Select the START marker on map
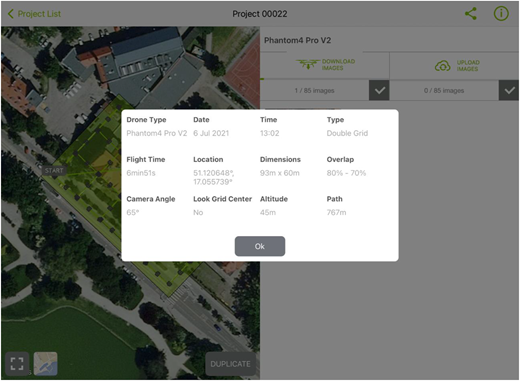Screen dimensions: 520x381 (x=54, y=171)
